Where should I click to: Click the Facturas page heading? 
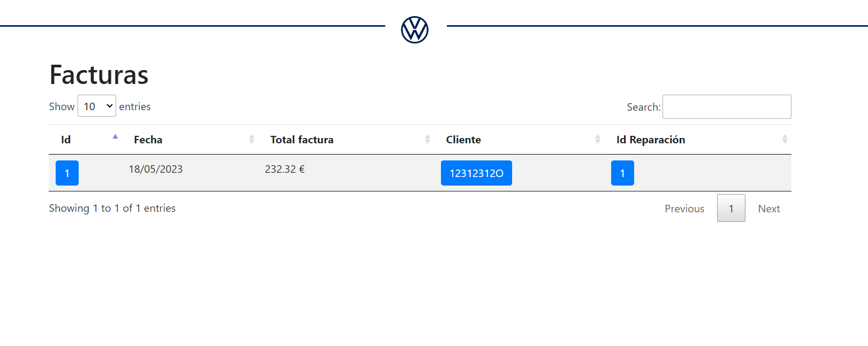coord(99,75)
